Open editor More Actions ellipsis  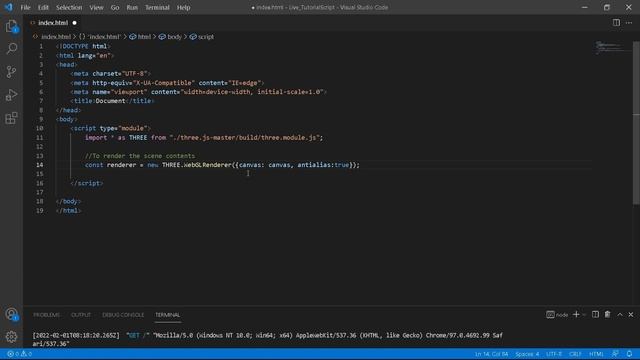click(629, 22)
